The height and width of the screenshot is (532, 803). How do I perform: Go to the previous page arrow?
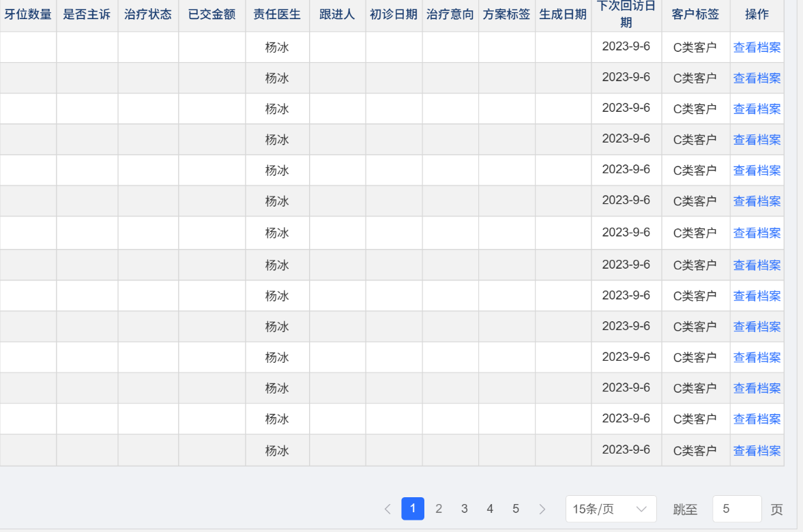(388, 509)
